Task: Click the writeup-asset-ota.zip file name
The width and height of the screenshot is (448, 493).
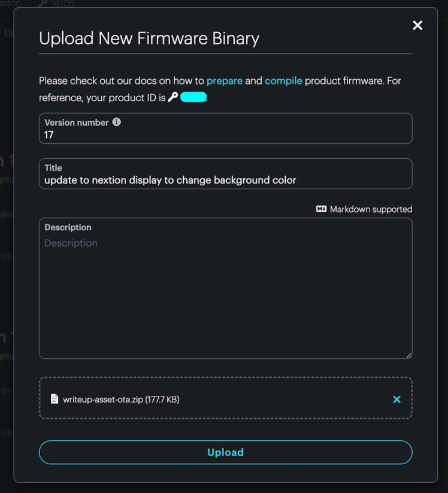Action: (103, 400)
